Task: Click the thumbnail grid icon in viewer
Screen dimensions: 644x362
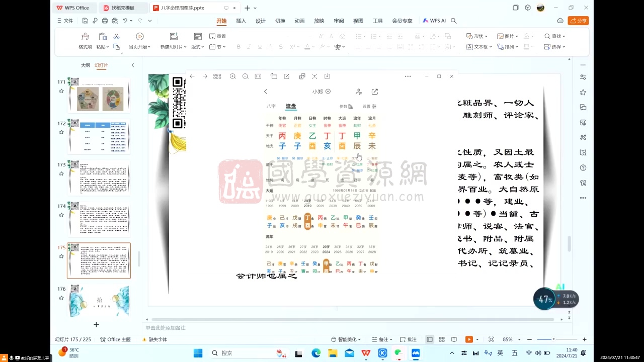Action: tap(217, 76)
